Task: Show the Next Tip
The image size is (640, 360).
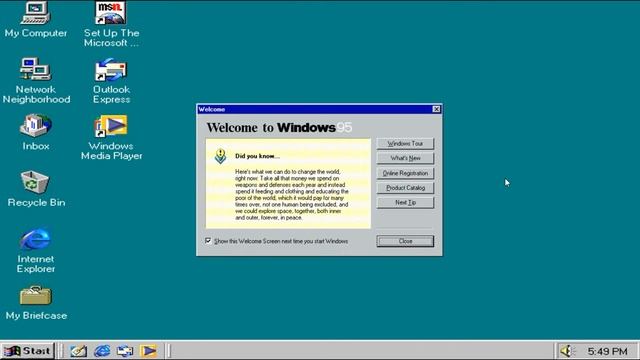Action: pyautogui.click(x=405, y=202)
